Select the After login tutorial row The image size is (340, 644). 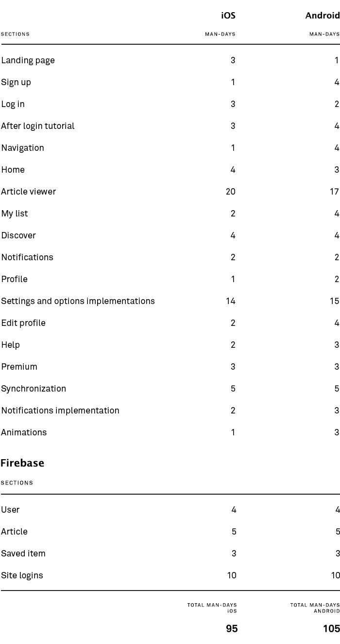[170, 126]
